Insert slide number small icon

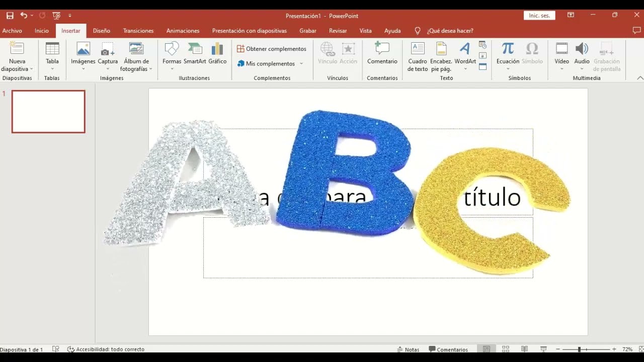pos(482,55)
